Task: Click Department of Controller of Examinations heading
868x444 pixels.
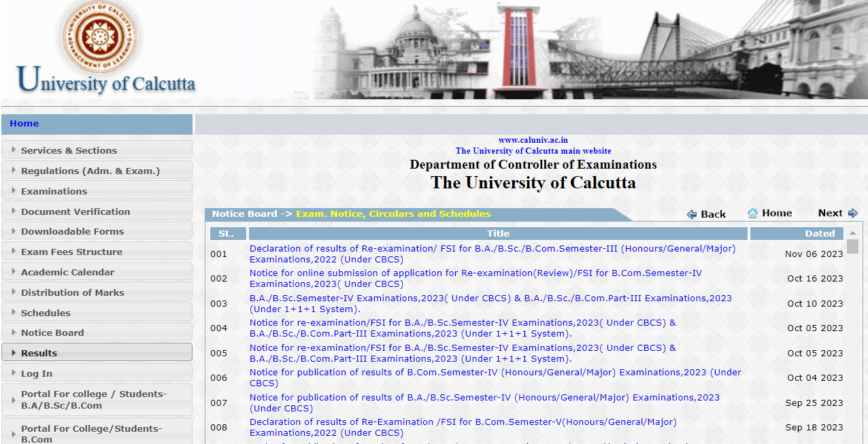Action: [533, 165]
